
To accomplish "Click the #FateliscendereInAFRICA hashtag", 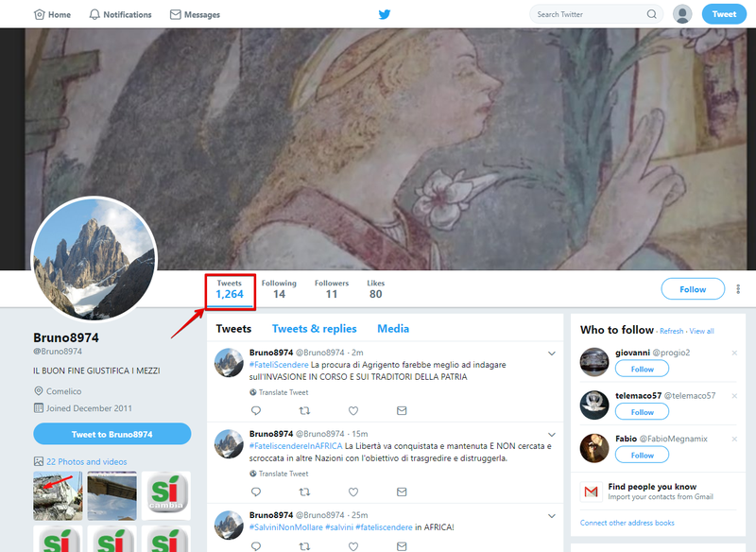I will click(296, 446).
